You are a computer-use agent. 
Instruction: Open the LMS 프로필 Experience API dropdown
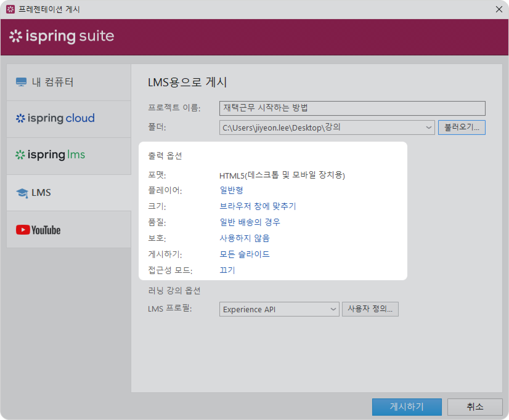click(333, 309)
